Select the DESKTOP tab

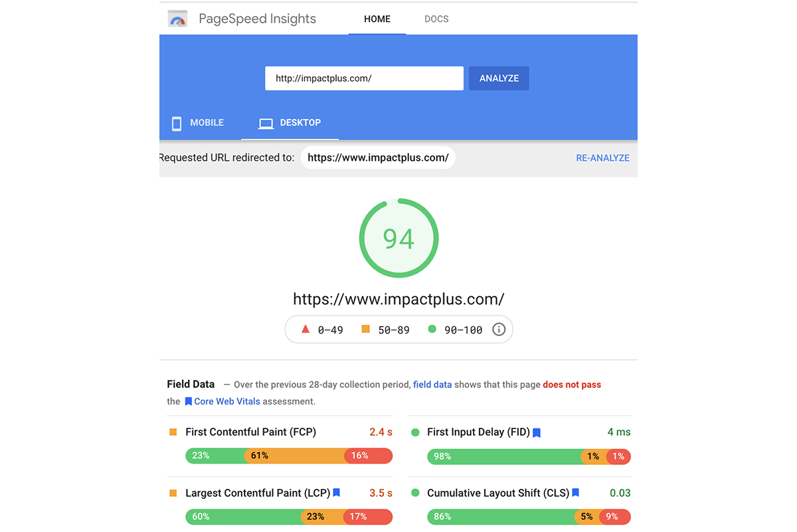click(x=290, y=123)
